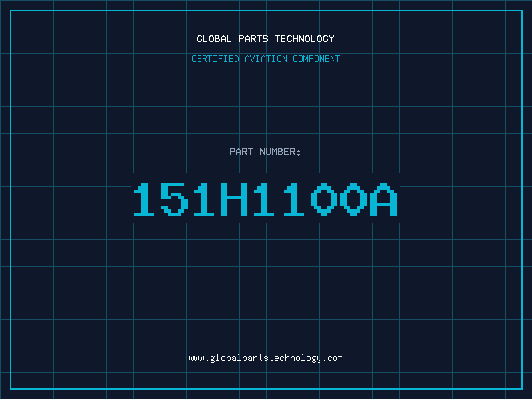
Task: Click the word AVIATION in the subtitle
Action: pos(266,59)
